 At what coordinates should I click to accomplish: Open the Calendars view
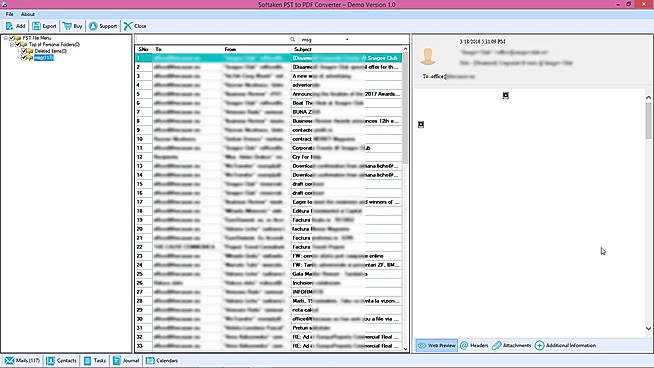click(162, 360)
